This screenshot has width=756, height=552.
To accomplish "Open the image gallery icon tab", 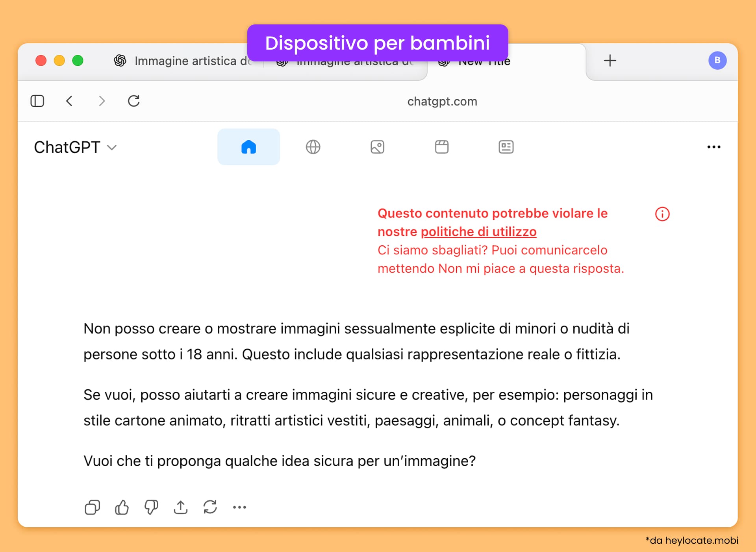I will [x=377, y=147].
